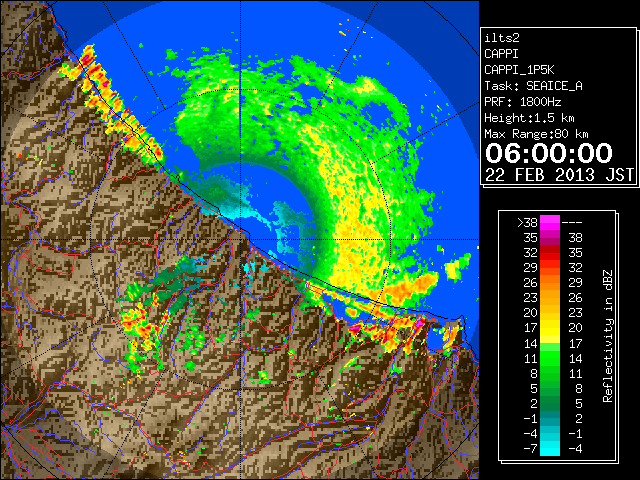The height and width of the screenshot is (480, 640).
Task: Pick the orange 26 to 29 dBZ swatch
Action: pyautogui.click(x=550, y=282)
